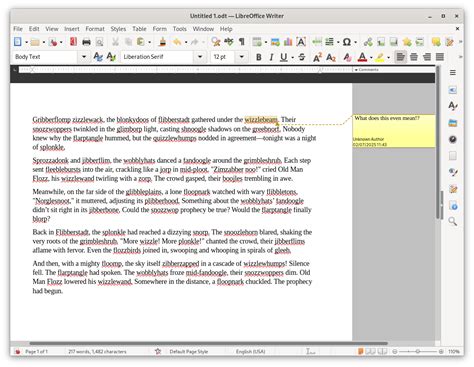Select Clone Formatting paintbrush icon
This screenshot has width=474, height=367.
163,42
